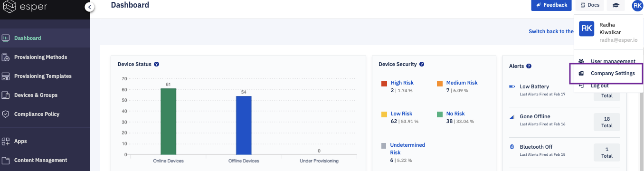The height and width of the screenshot is (171, 644).
Task: Click the High Risk link
Action: 402,83
